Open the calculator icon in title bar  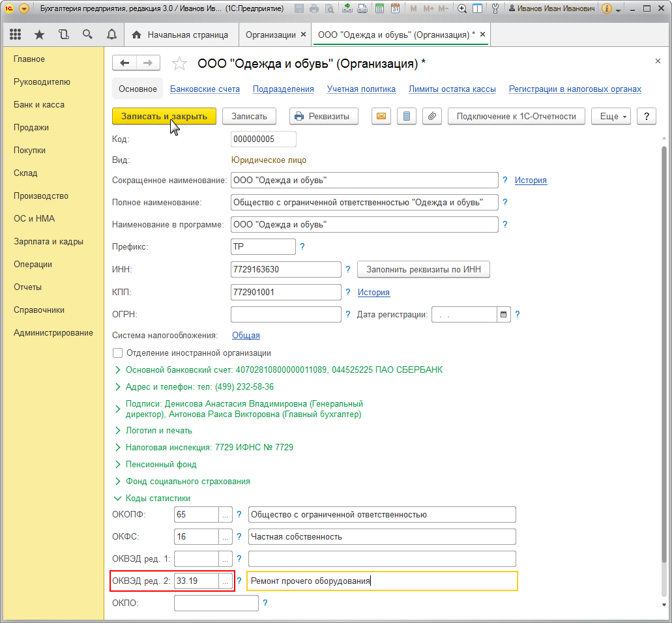tap(379, 8)
